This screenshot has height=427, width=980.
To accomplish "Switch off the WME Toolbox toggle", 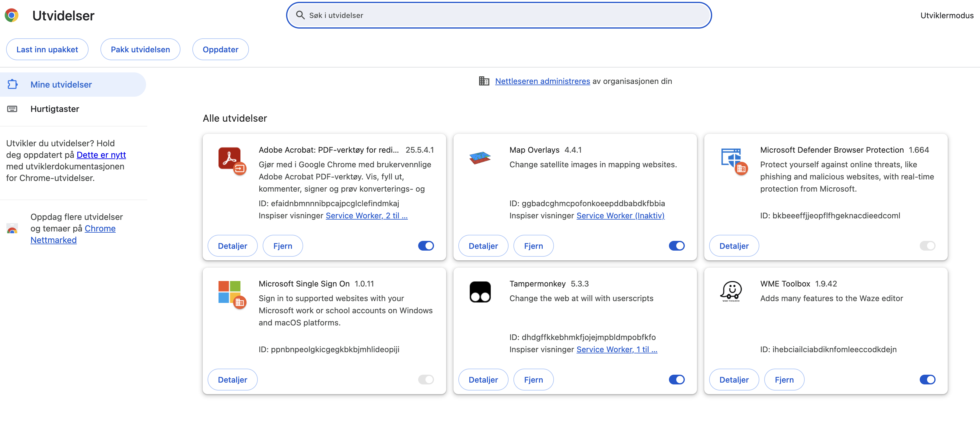I will pos(927,380).
